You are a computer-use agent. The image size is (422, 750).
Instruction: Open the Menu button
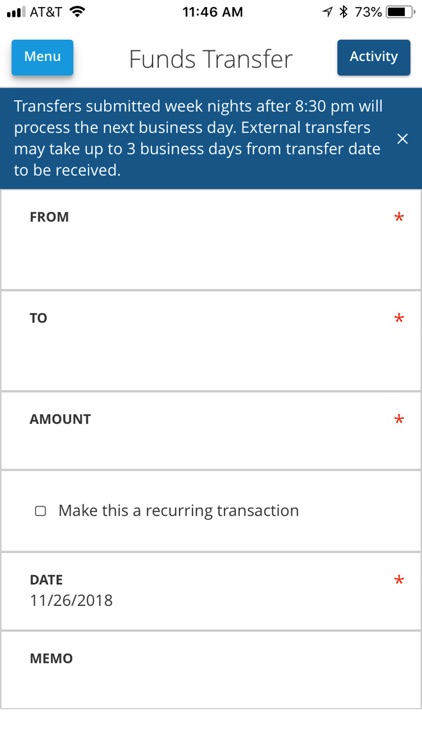coord(43,57)
